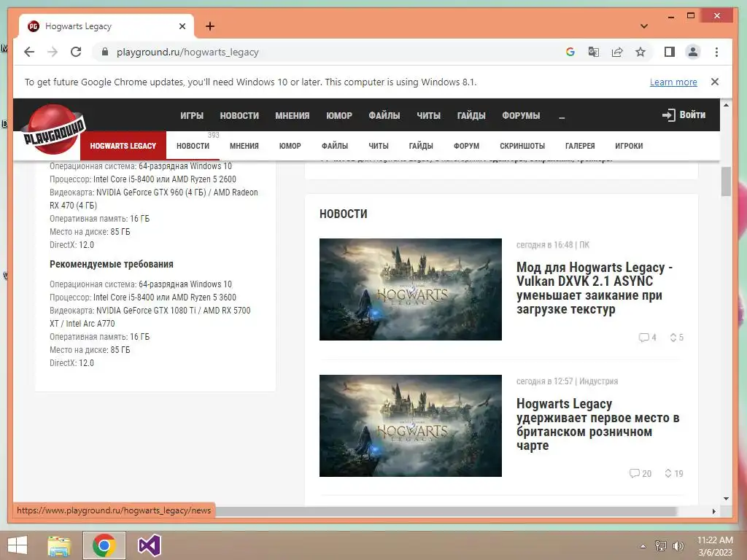This screenshot has width=747, height=560.
Task: Click the Войти login button
Action: click(x=684, y=114)
